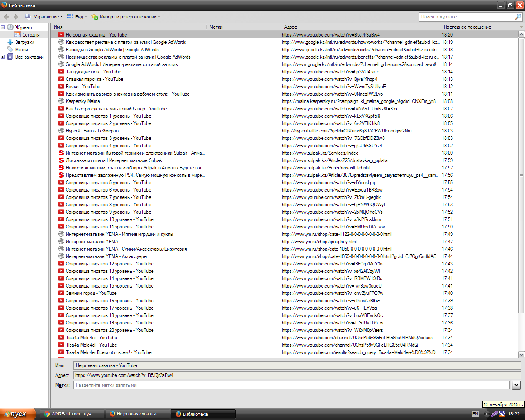This screenshot has height=420, width=525.
Task: Click the search magnifier icon
Action: [x=518, y=17]
